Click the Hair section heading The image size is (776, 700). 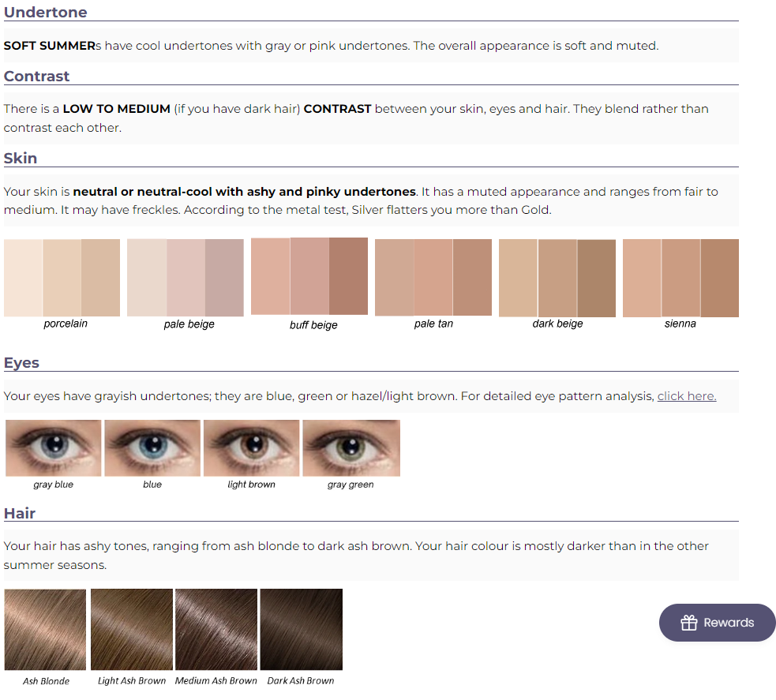(x=20, y=513)
